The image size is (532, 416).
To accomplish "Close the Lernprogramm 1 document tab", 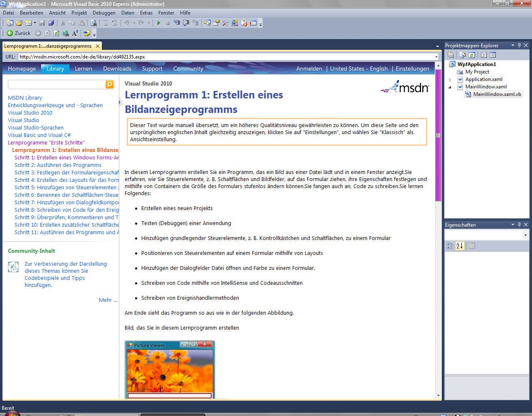I will (x=98, y=46).
